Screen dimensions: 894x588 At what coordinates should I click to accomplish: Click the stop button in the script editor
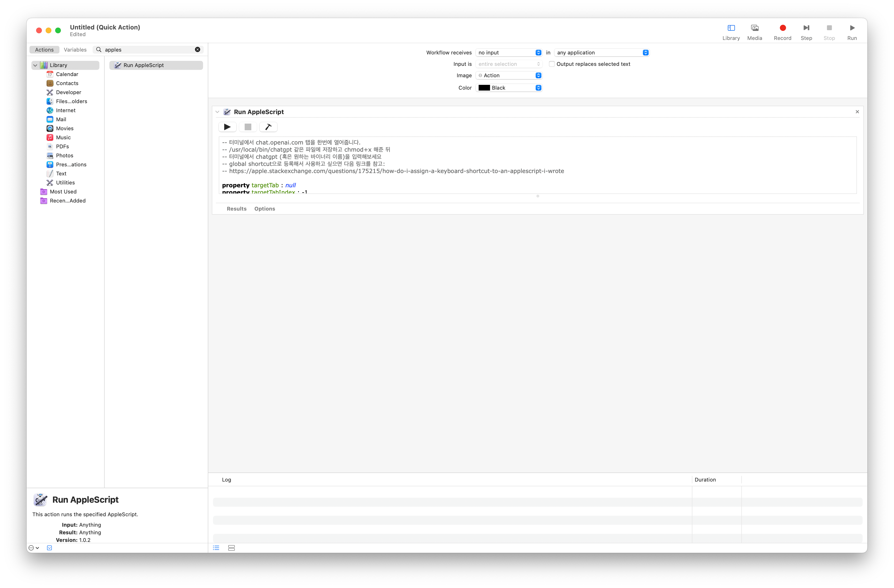click(248, 127)
